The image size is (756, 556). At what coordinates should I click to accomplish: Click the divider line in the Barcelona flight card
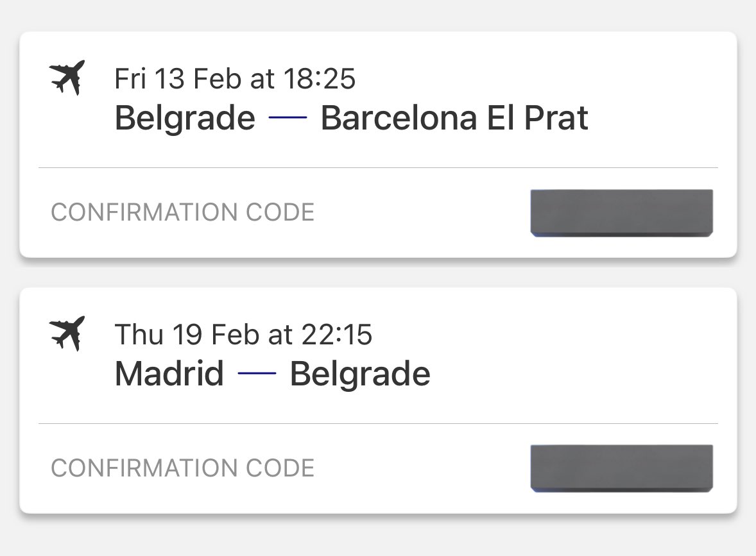pos(378,168)
